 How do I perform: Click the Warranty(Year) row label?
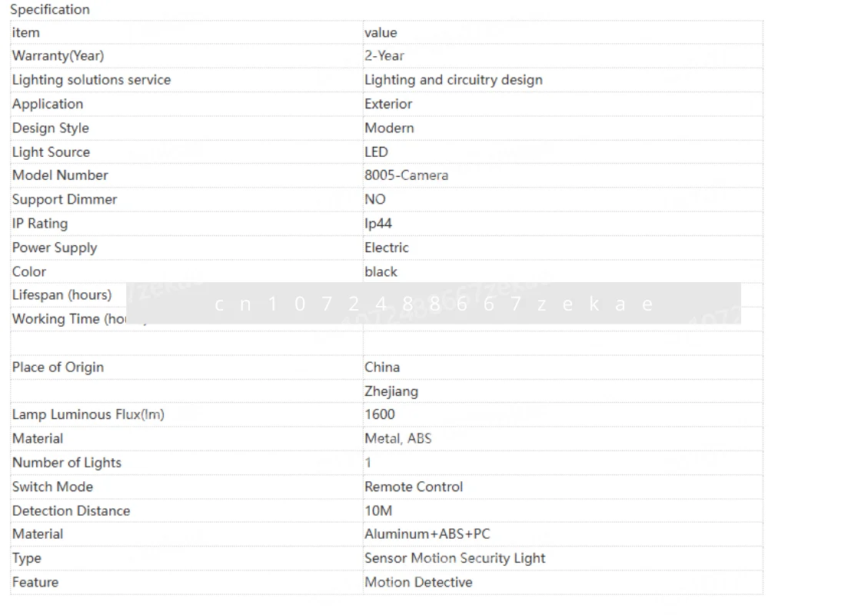(x=58, y=56)
